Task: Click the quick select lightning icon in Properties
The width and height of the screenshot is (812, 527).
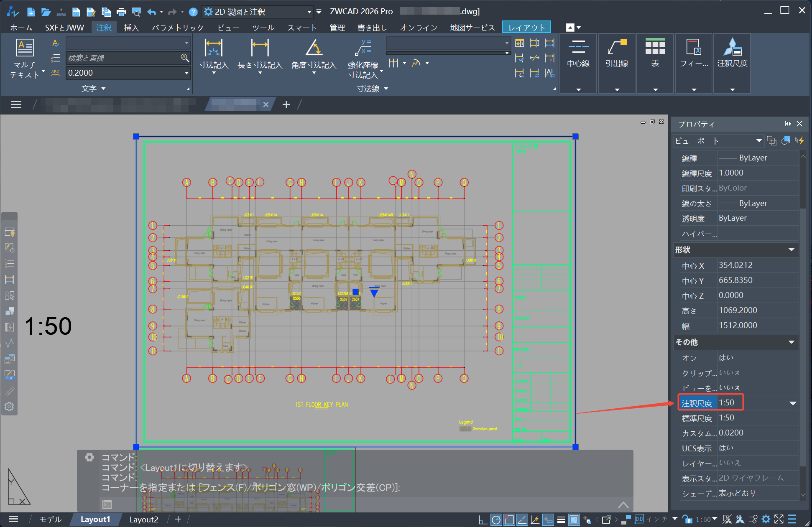Action: click(799, 141)
